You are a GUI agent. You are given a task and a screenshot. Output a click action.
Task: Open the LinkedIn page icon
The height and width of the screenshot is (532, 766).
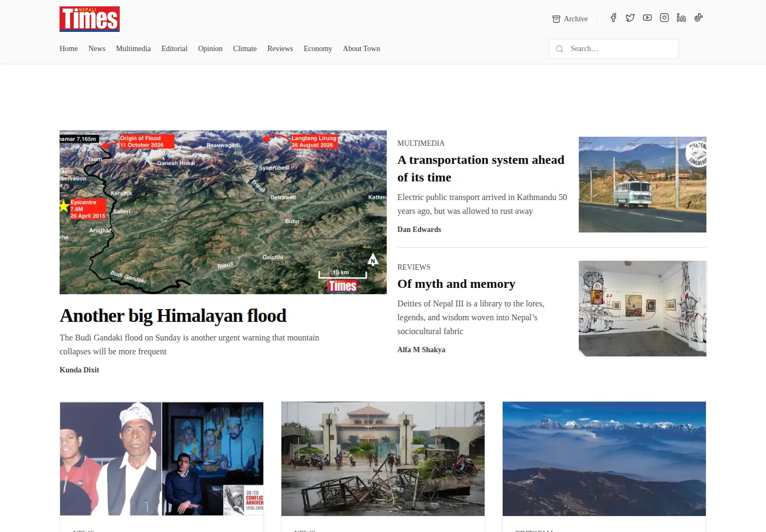pyautogui.click(x=681, y=18)
